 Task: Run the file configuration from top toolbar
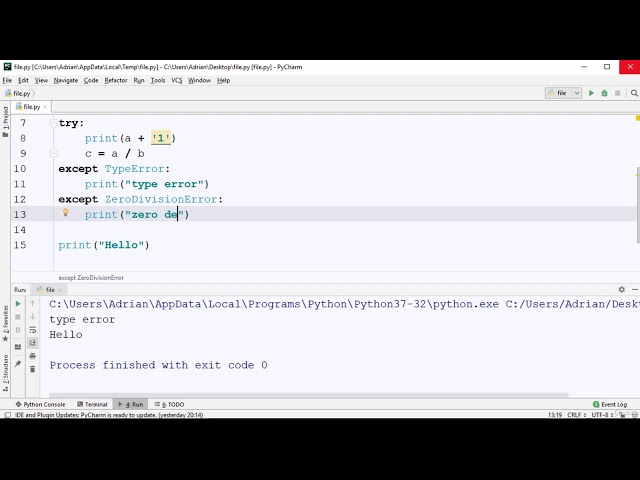[591, 93]
